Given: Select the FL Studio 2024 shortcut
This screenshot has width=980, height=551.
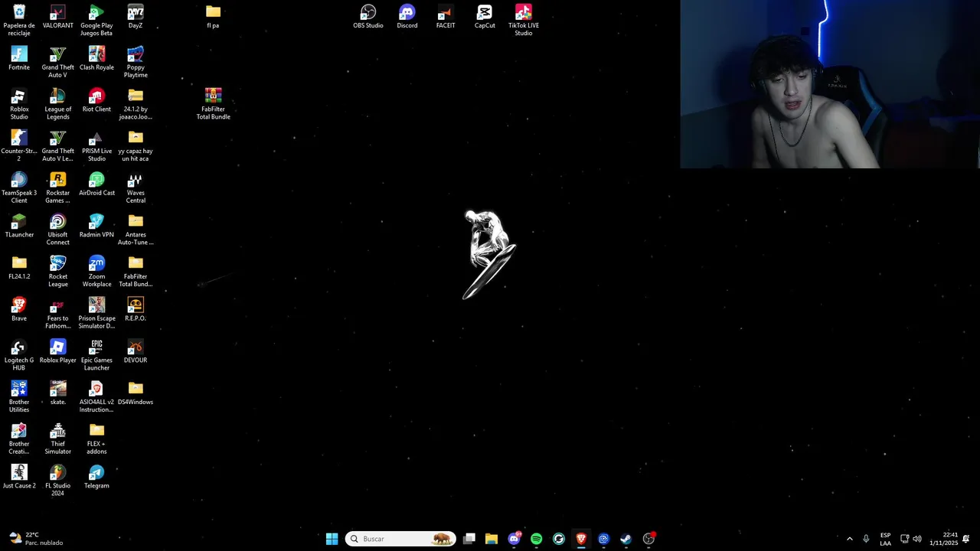Looking at the screenshot, I should coord(58,481).
